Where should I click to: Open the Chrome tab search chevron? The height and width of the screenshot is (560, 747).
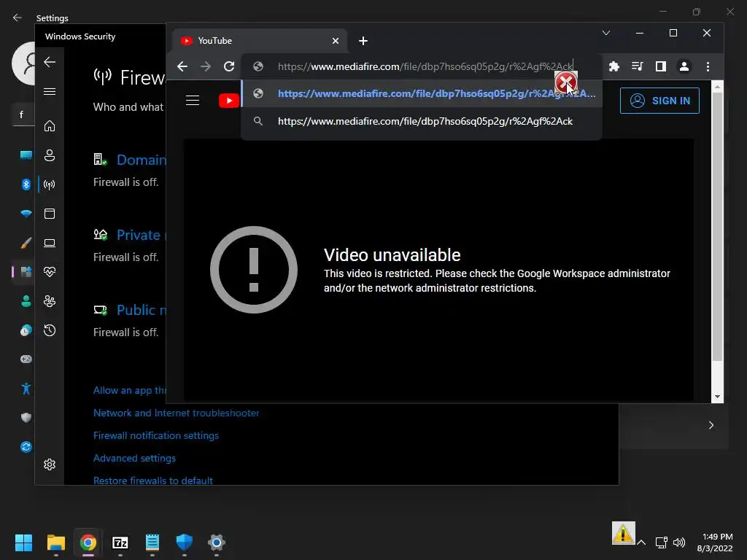coord(606,33)
